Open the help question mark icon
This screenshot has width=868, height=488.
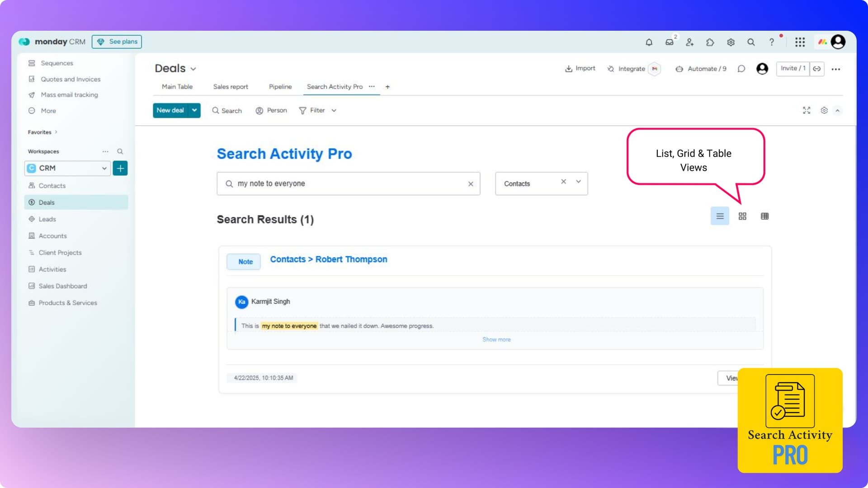click(x=772, y=42)
